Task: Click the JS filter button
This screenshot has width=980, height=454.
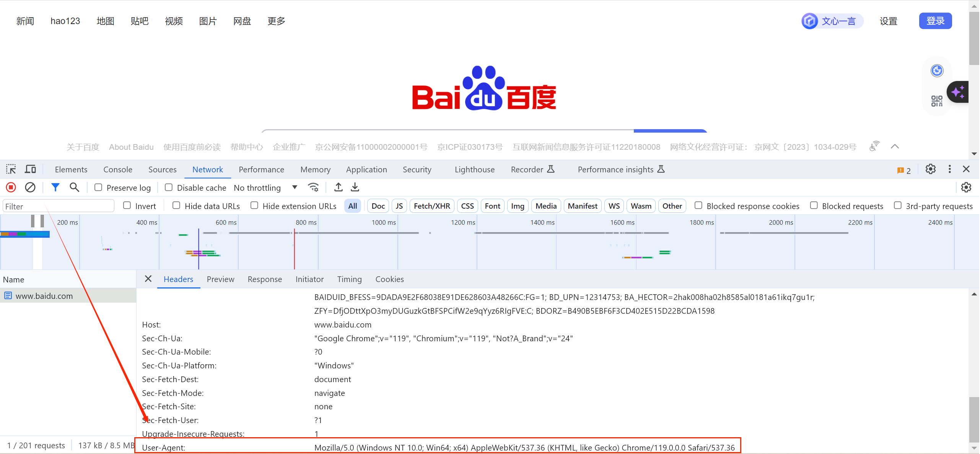Action: click(399, 206)
